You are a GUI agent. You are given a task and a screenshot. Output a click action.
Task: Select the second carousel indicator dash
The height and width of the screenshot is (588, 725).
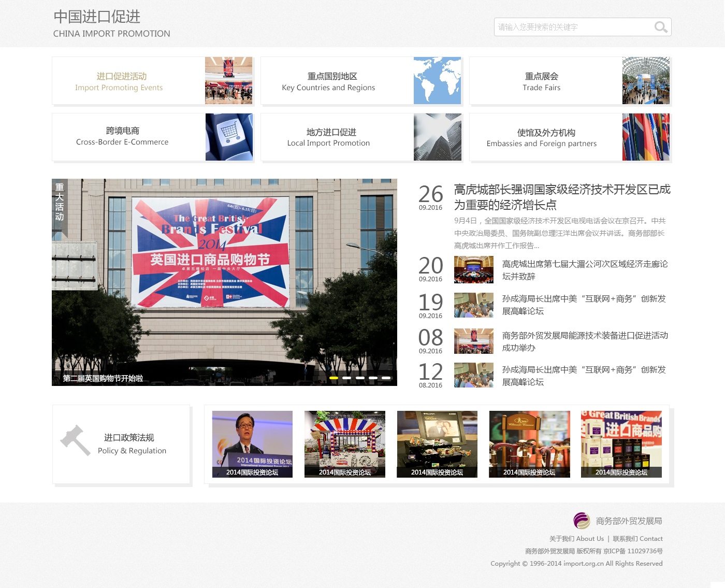(347, 378)
